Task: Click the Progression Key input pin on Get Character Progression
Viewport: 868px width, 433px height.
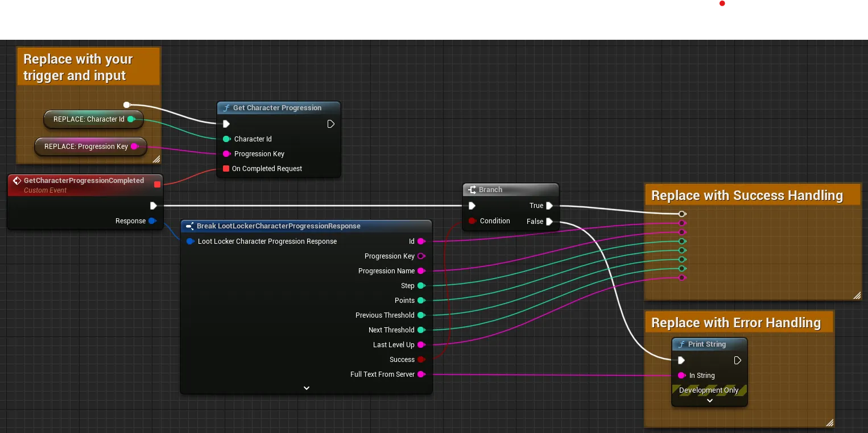Action: click(x=226, y=153)
